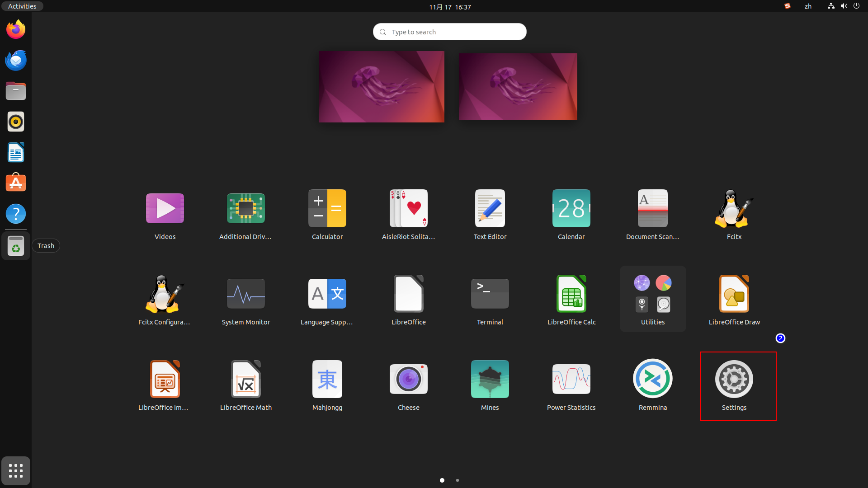
Task: Switch to second app grid page dot
Action: [458, 480]
